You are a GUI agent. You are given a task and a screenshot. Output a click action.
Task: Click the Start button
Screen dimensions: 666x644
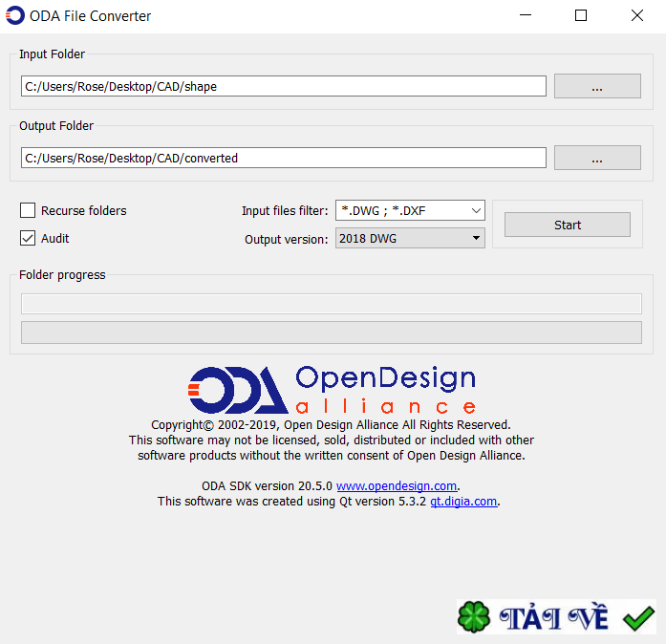click(x=567, y=225)
